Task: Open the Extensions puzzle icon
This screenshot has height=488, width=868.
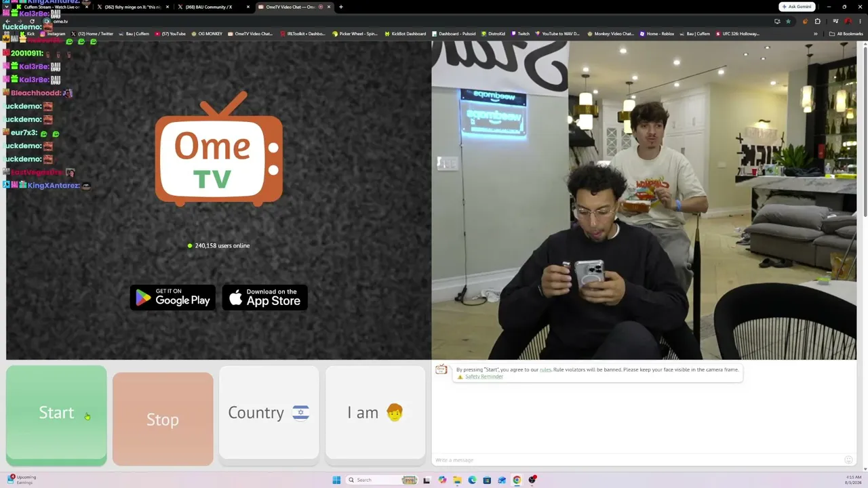Action: coord(817,21)
